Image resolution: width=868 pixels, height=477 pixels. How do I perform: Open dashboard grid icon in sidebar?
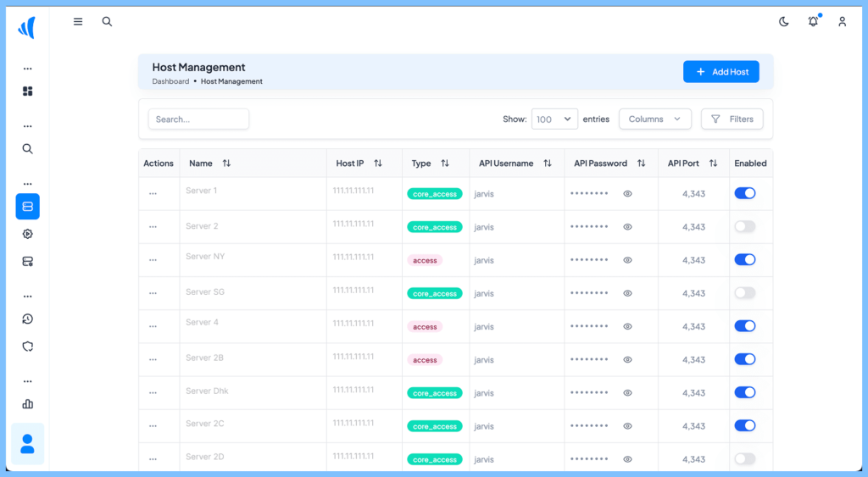coord(27,92)
